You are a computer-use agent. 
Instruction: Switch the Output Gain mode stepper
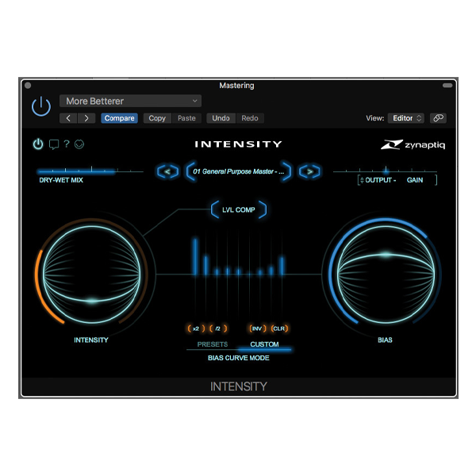pyautogui.click(x=362, y=180)
